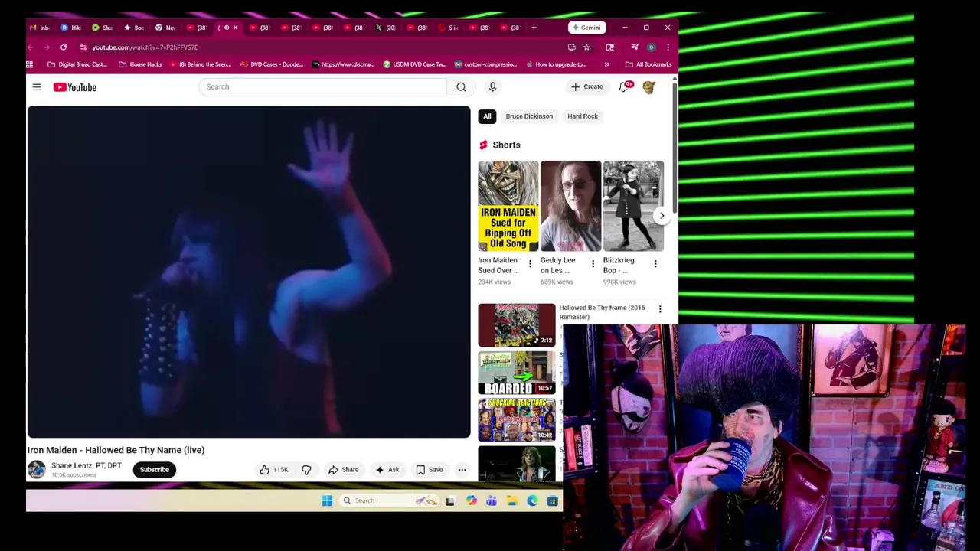Expand hidden bookmarks chevron
The width and height of the screenshot is (980, 551).
click(x=606, y=64)
